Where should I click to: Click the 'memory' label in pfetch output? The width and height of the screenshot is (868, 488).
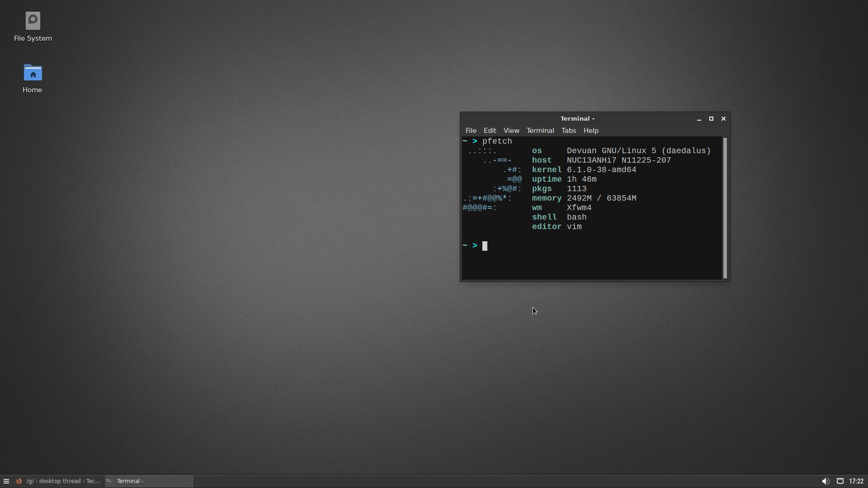[x=547, y=198]
